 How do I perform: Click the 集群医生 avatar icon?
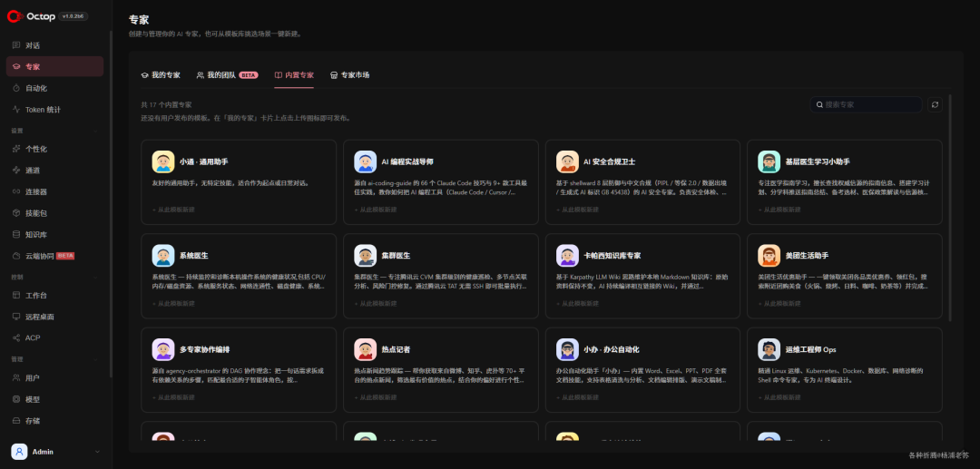click(x=365, y=256)
